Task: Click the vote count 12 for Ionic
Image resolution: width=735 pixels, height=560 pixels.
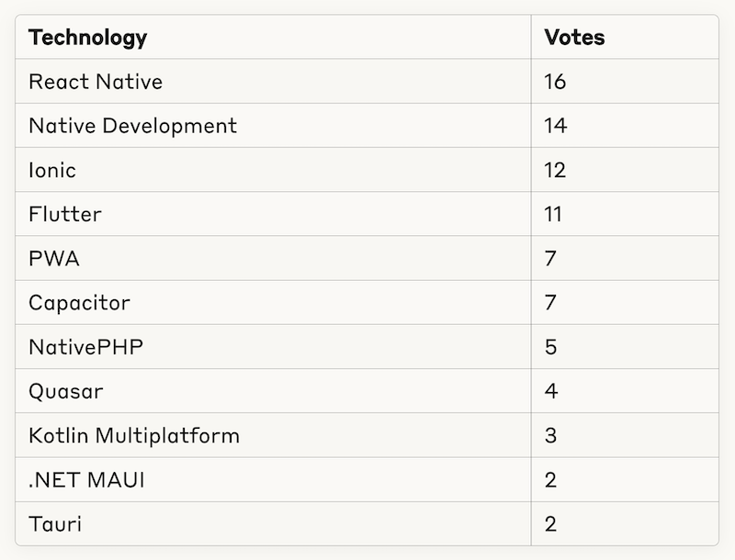Action: (555, 170)
